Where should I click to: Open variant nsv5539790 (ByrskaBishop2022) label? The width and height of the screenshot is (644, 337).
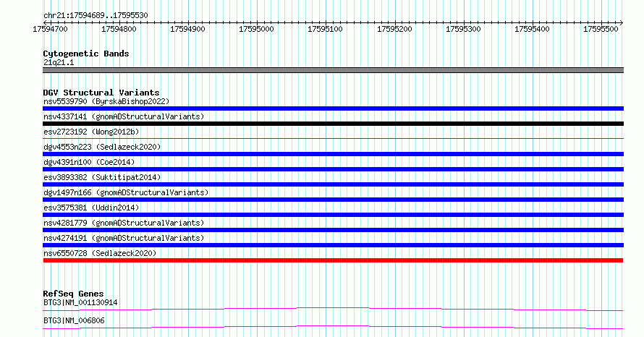click(x=106, y=101)
